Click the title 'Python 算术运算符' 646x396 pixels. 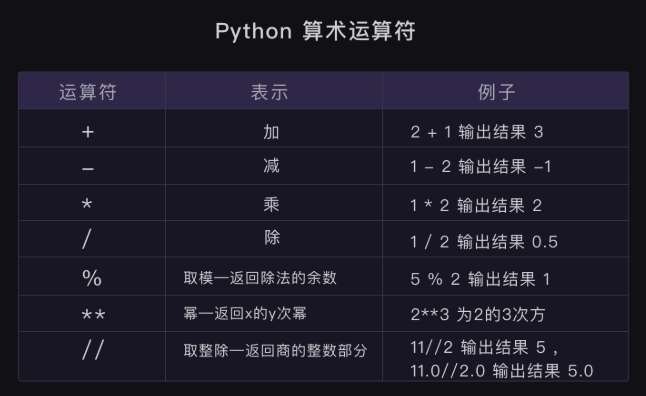315,32
